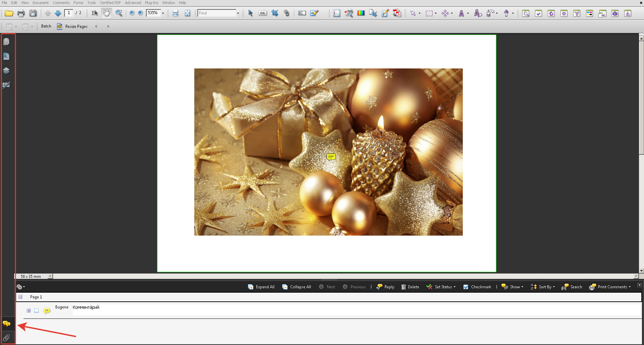The height and width of the screenshot is (345, 644).
Task: Open the Document menu
Action: click(41, 3)
